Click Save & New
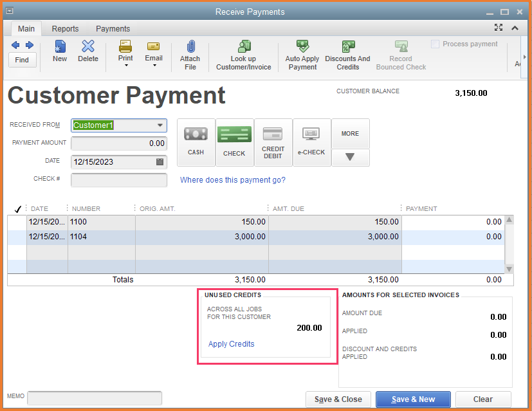This screenshot has height=411, width=532. 413,399
